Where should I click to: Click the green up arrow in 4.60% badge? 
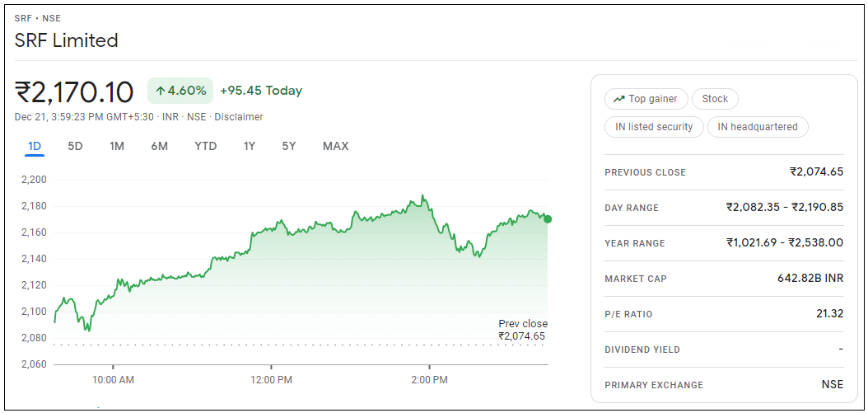pyautogui.click(x=161, y=91)
